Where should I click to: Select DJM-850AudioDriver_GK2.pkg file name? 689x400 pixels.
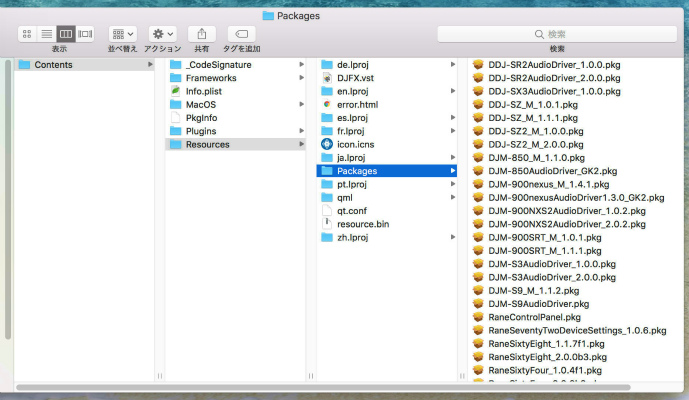tap(553, 171)
